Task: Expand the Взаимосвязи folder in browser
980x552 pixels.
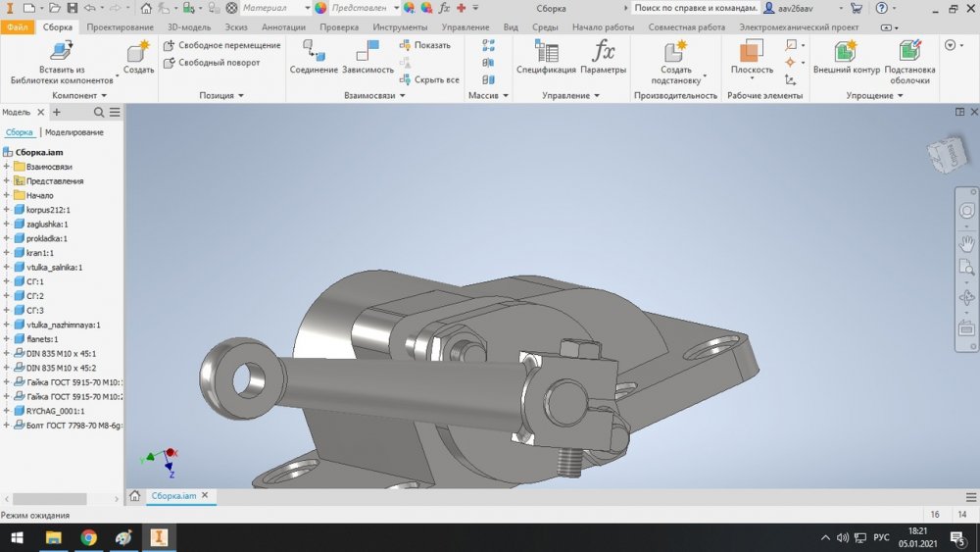Action: click(x=7, y=167)
